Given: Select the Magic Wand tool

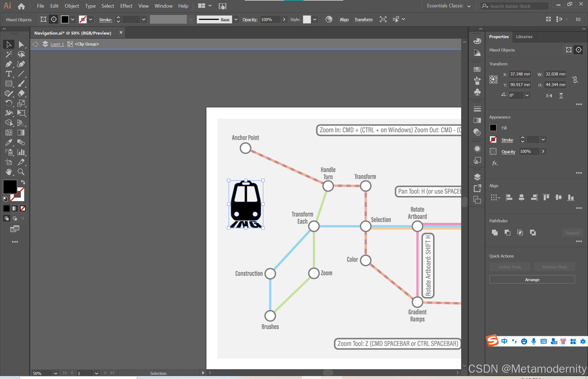Looking at the screenshot, I should [x=8, y=54].
